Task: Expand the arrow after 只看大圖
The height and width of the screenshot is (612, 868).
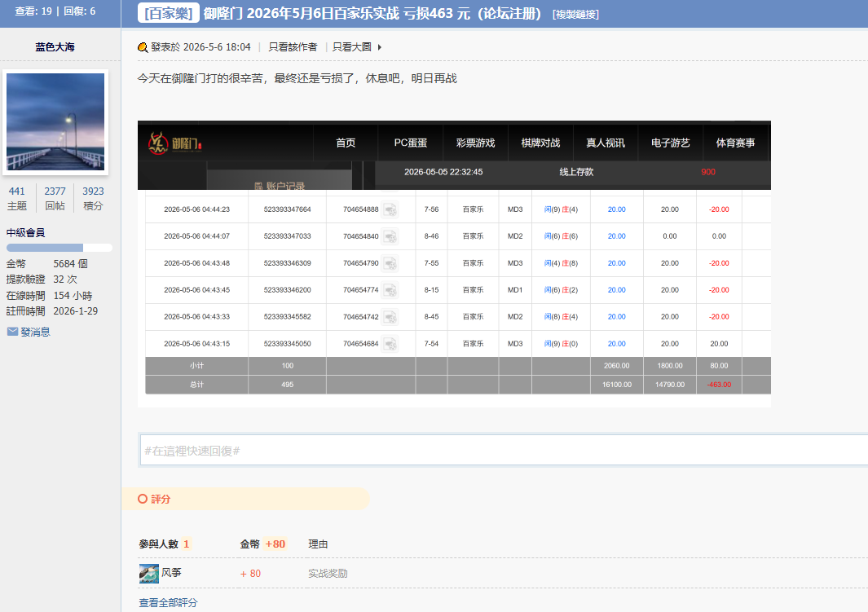Action: click(x=380, y=47)
